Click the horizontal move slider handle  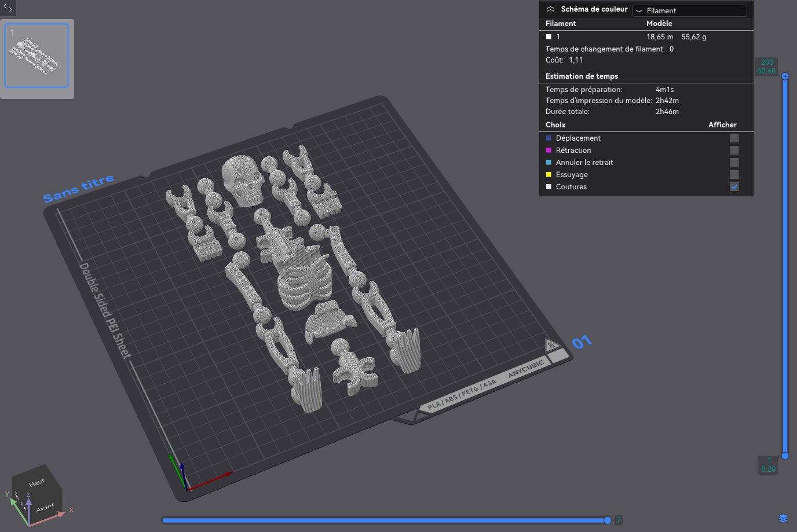[607, 520]
